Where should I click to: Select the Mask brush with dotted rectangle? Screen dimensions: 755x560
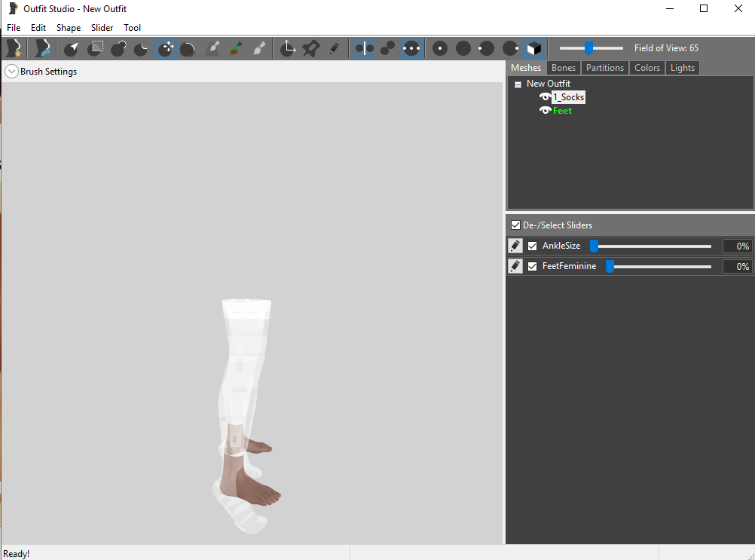[x=95, y=48]
